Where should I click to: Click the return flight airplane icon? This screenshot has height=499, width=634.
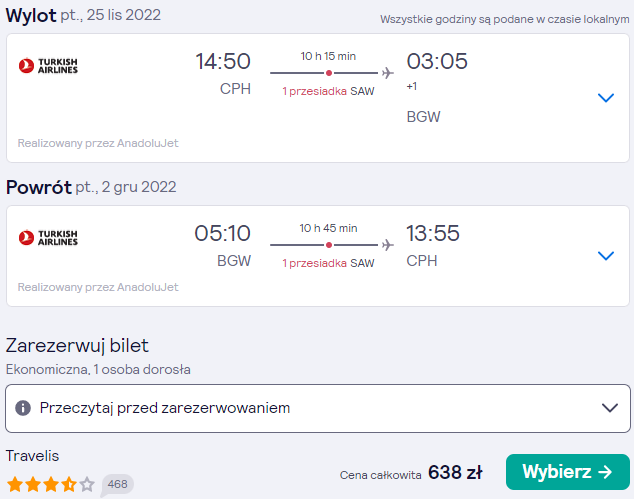pos(387,245)
